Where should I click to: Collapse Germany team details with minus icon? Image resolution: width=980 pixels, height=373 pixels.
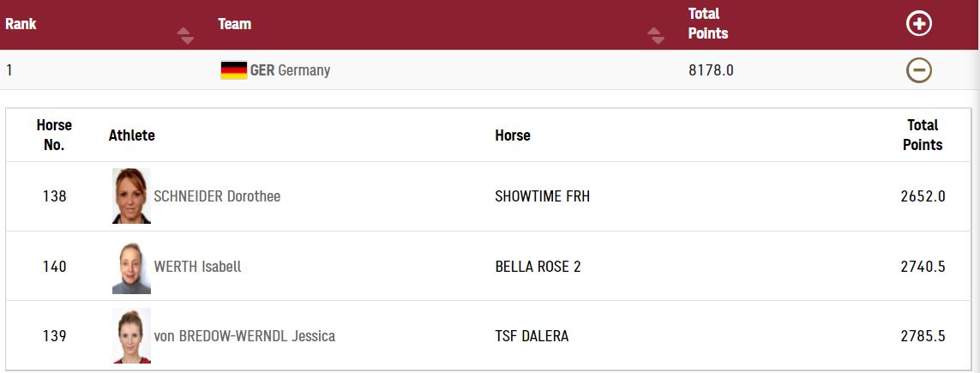point(919,70)
